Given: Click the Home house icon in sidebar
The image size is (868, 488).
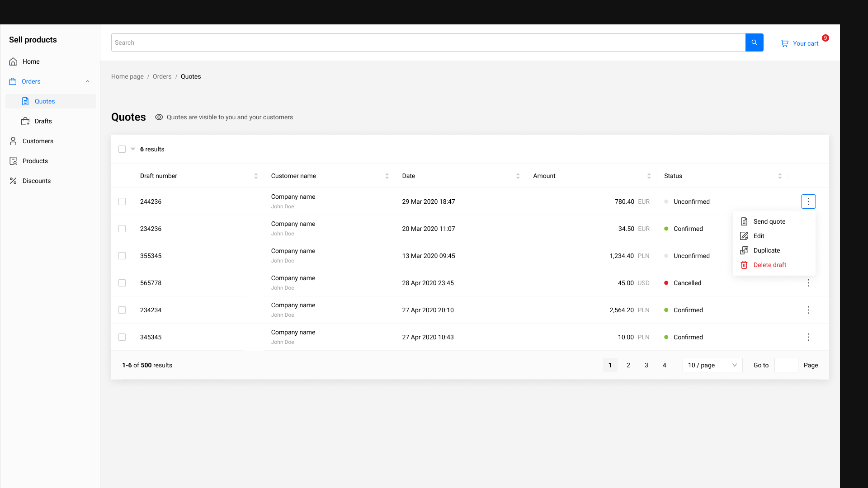Looking at the screenshot, I should point(13,61).
